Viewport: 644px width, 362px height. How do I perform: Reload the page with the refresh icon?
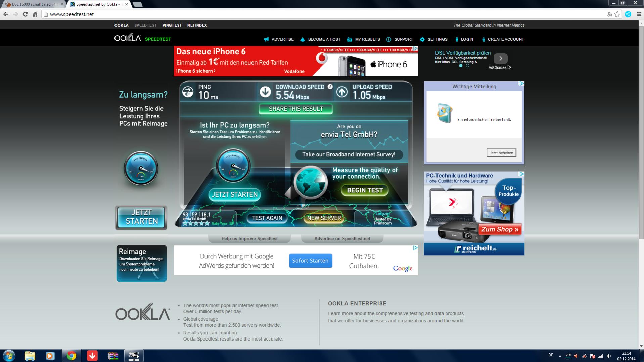coord(25,14)
